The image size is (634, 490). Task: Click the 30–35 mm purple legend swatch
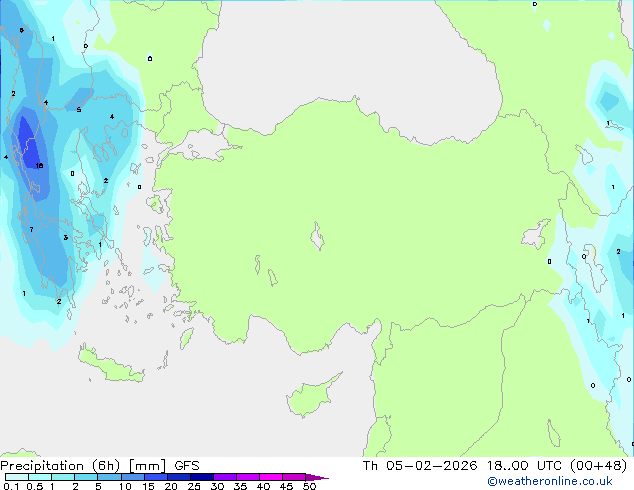pos(225,477)
